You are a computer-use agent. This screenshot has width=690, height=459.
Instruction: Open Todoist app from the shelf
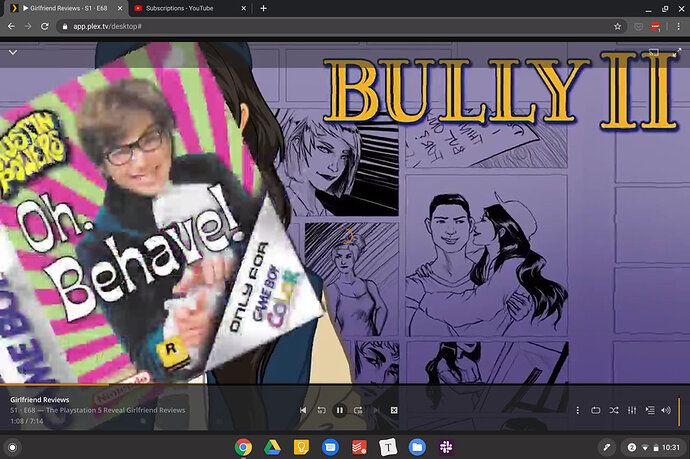coord(359,448)
